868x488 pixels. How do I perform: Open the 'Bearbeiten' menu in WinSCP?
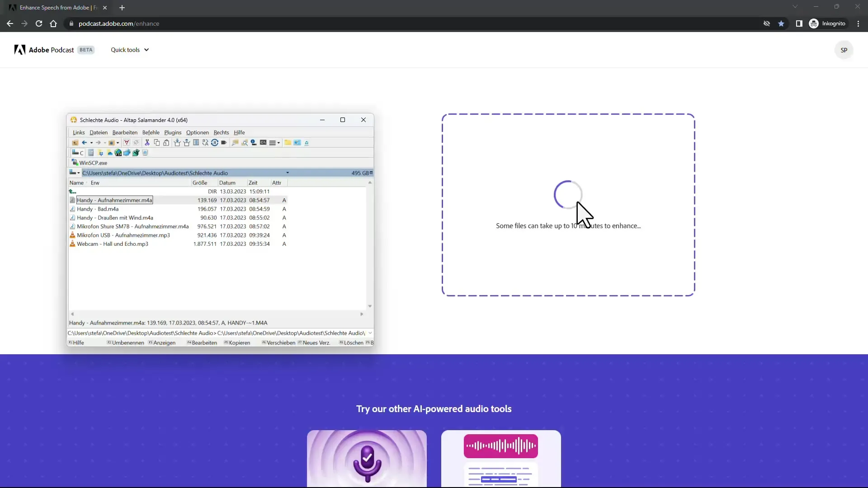(x=125, y=132)
